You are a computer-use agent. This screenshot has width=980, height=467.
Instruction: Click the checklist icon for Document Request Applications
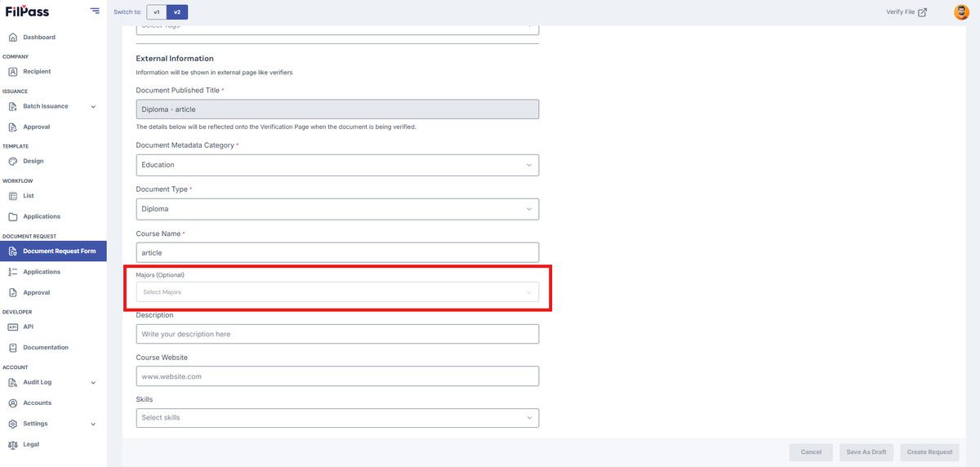(13, 272)
